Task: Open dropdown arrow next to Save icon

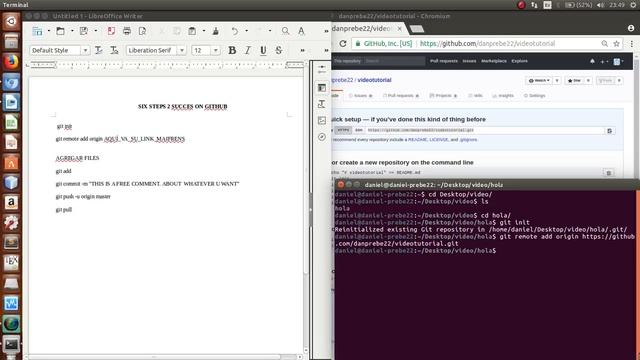Action: tap(96, 31)
